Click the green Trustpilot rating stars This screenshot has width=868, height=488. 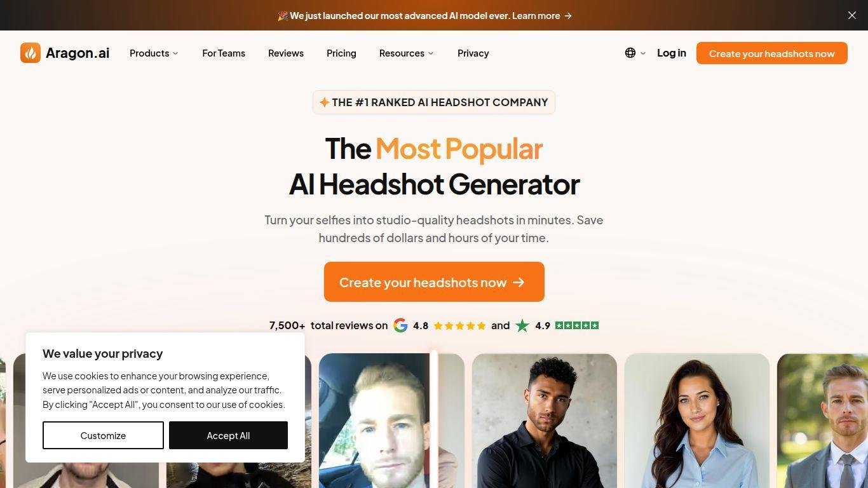[x=577, y=325]
